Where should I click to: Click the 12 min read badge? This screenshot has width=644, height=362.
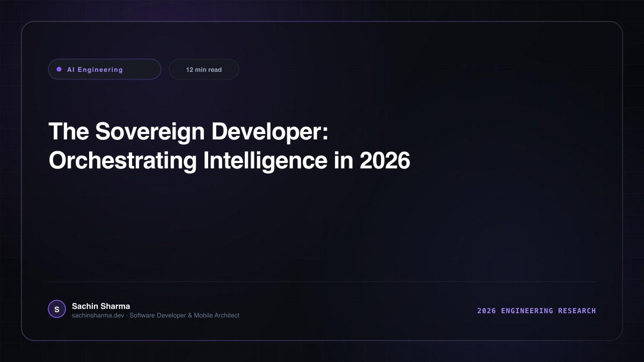tap(204, 69)
